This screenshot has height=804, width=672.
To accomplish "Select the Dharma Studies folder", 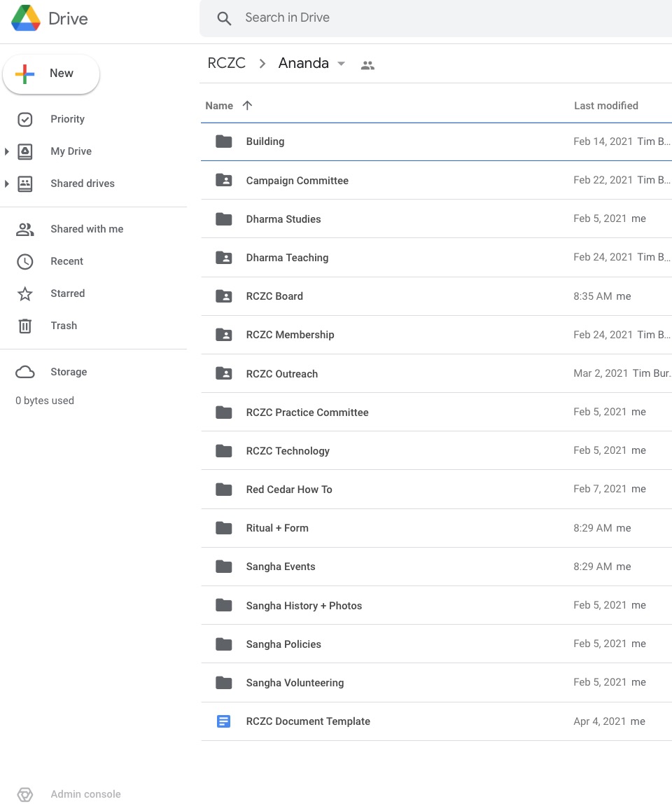I will tap(436, 219).
